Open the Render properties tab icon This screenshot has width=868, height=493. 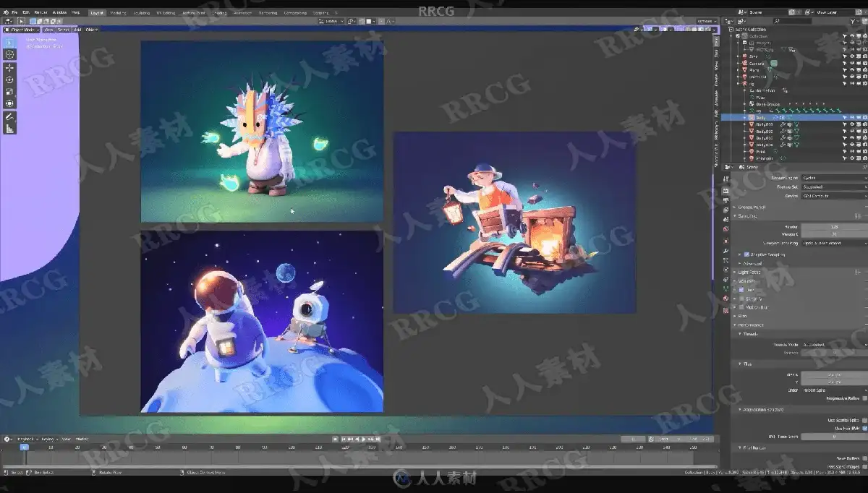[x=726, y=191]
